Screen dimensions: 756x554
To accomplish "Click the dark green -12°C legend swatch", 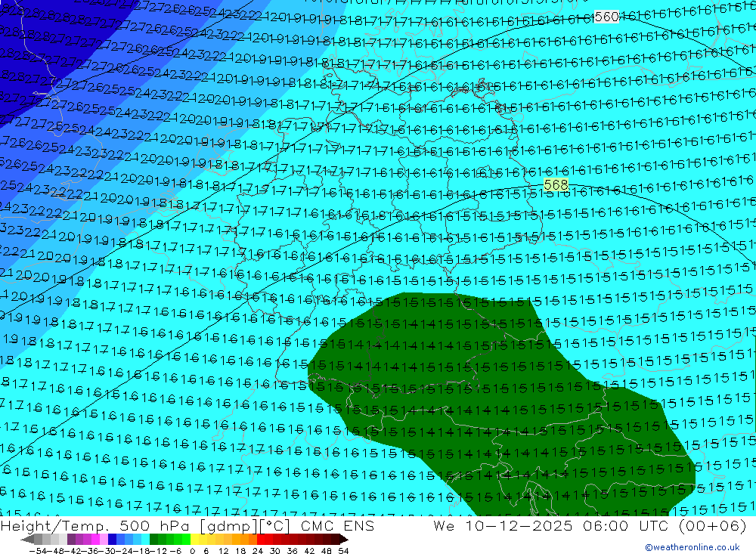I will point(153,539).
